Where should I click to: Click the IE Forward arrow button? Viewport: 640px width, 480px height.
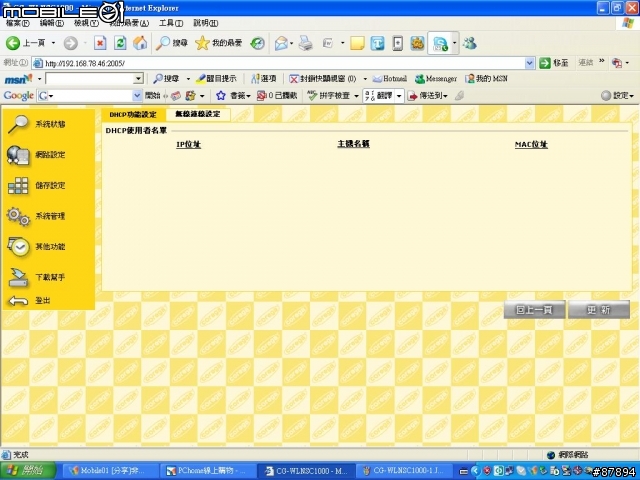(71, 43)
